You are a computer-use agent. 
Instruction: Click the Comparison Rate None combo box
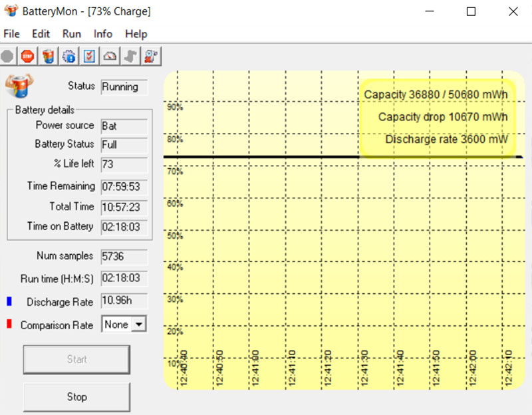pos(124,325)
